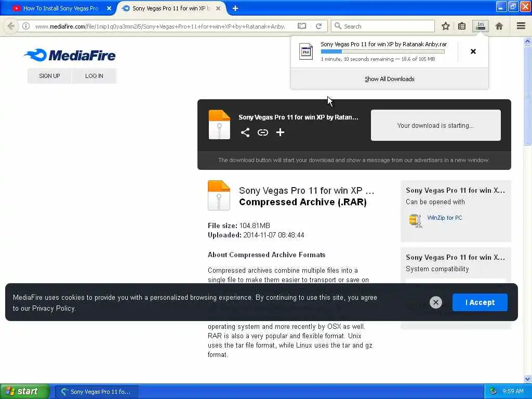Click Your download is starting button
Screen dimensions: 532x399
pyautogui.click(x=436, y=125)
